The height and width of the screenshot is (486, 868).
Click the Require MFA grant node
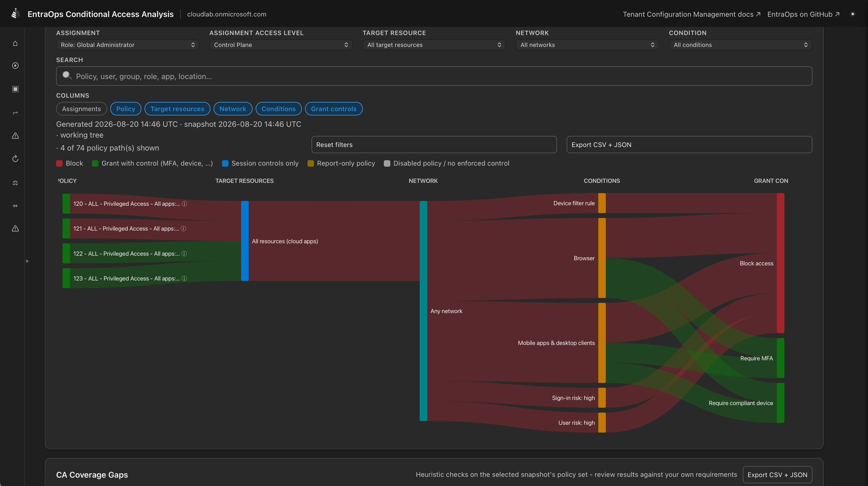(x=780, y=358)
